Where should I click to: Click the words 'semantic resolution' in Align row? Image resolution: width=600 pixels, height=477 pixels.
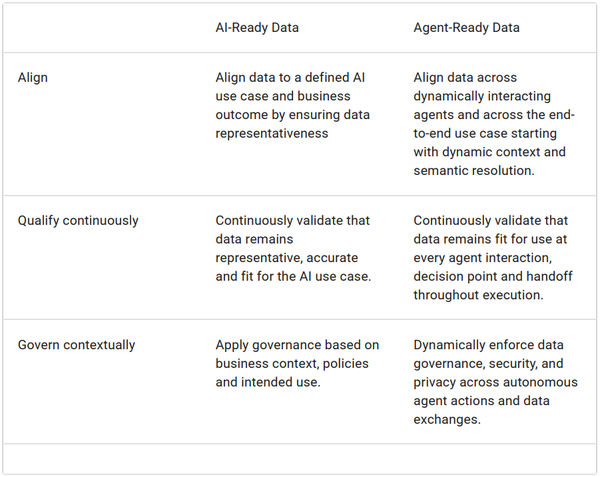473,171
